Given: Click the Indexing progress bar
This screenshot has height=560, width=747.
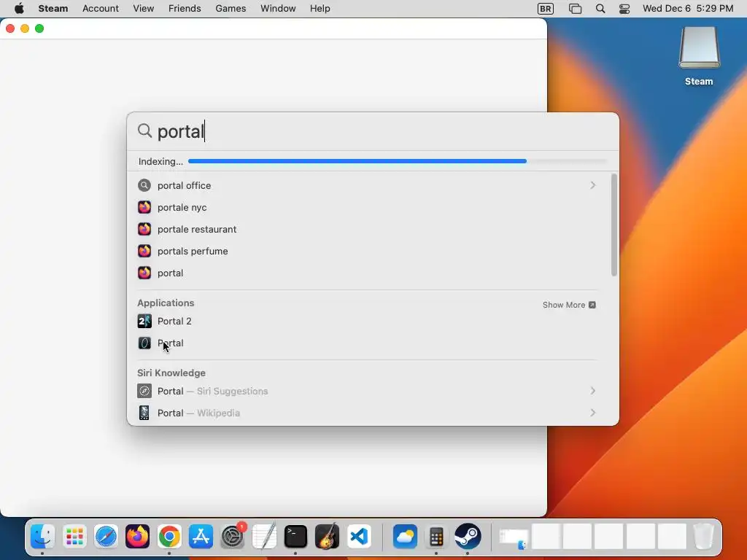Looking at the screenshot, I should 398,161.
